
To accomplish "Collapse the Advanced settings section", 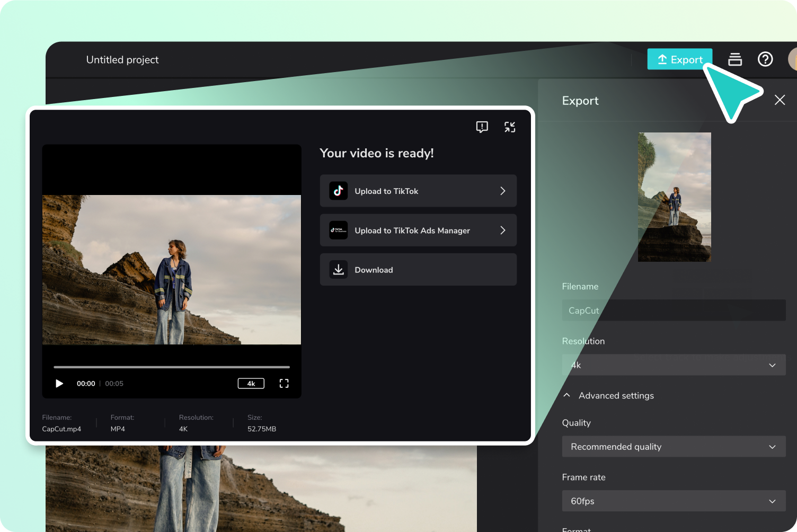I will coord(608,396).
